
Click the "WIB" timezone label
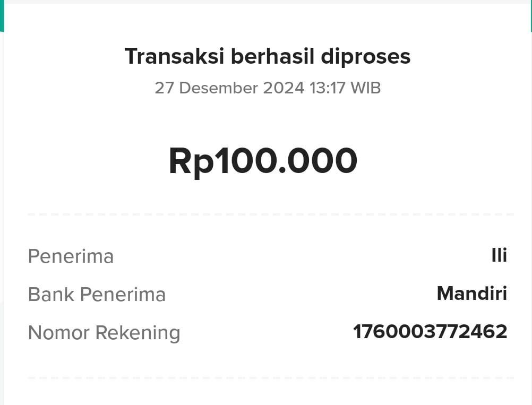(365, 88)
